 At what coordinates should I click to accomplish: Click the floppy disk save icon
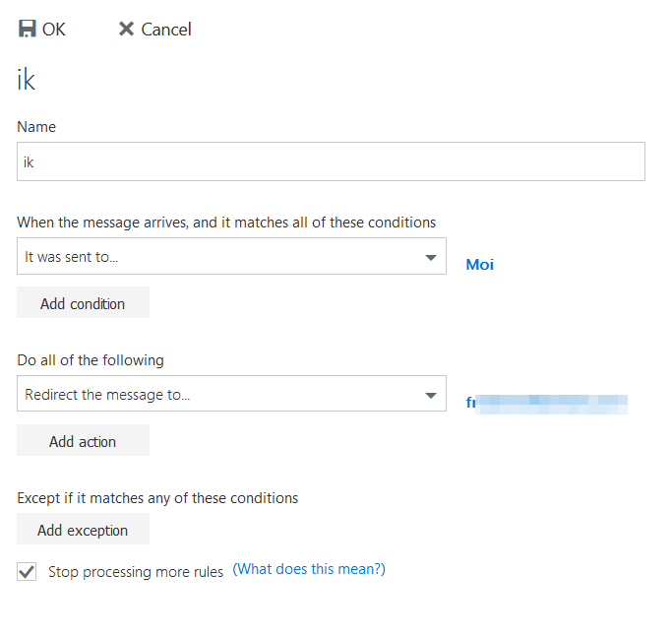click(28, 29)
